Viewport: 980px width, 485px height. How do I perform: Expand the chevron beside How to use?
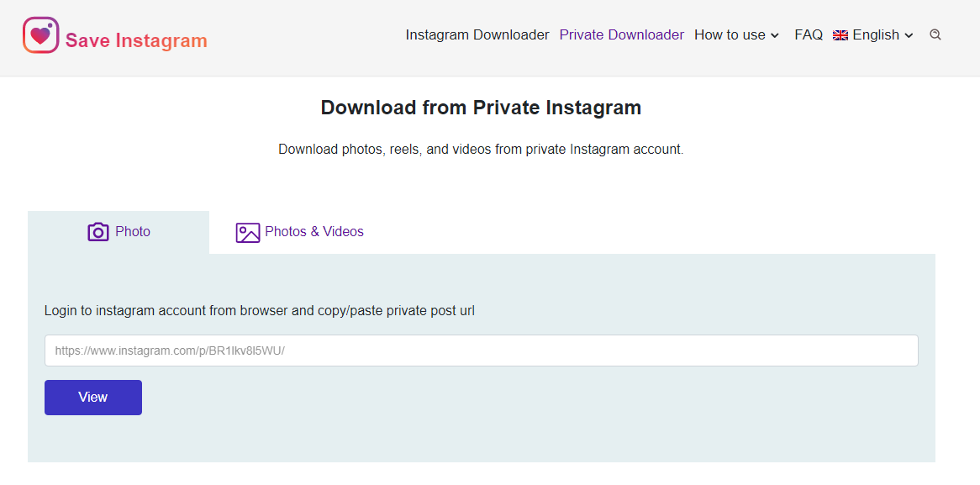(775, 36)
